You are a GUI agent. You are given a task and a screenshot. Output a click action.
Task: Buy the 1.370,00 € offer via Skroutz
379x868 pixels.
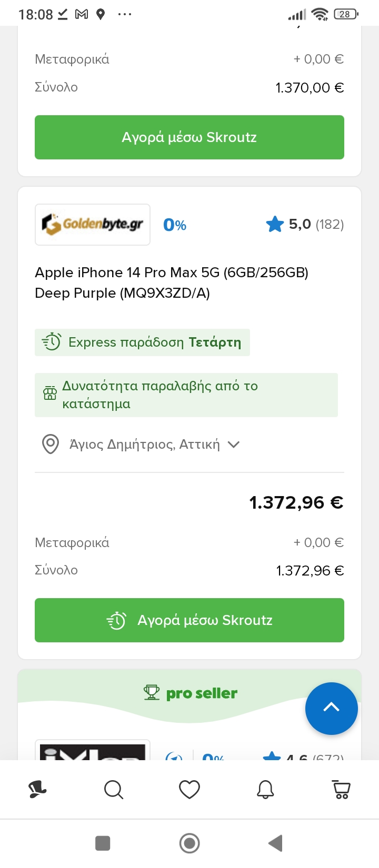[189, 137]
